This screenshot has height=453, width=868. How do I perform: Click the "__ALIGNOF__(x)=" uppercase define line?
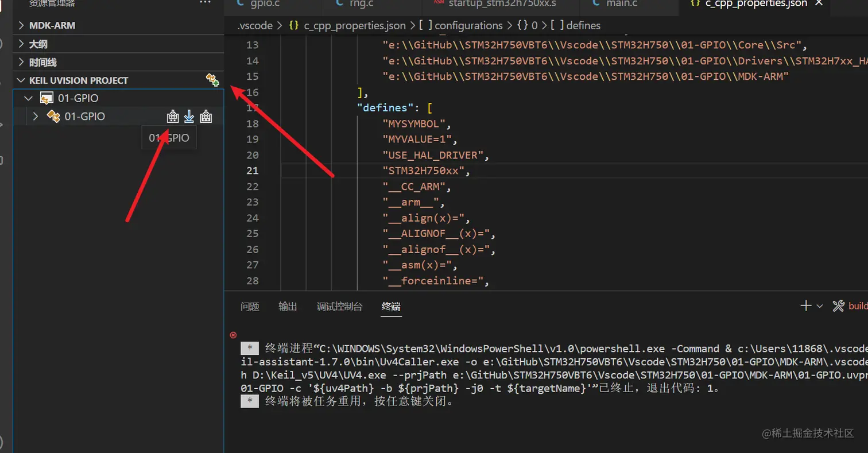point(439,234)
